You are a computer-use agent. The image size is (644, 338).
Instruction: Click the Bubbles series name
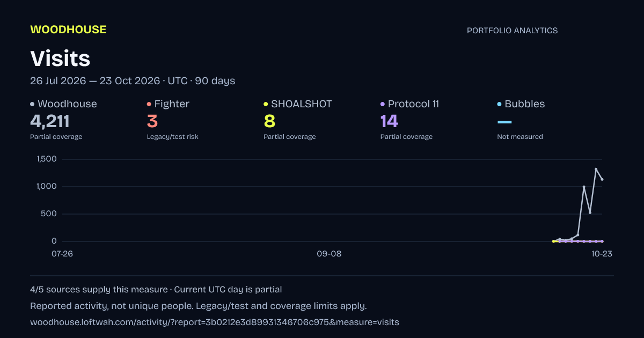tap(525, 104)
